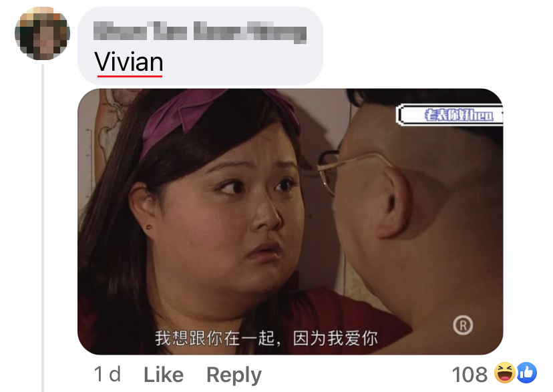This screenshot has width=553, height=392.
Task: Click the 老表你好hea watermark badge
Action: coord(450,115)
